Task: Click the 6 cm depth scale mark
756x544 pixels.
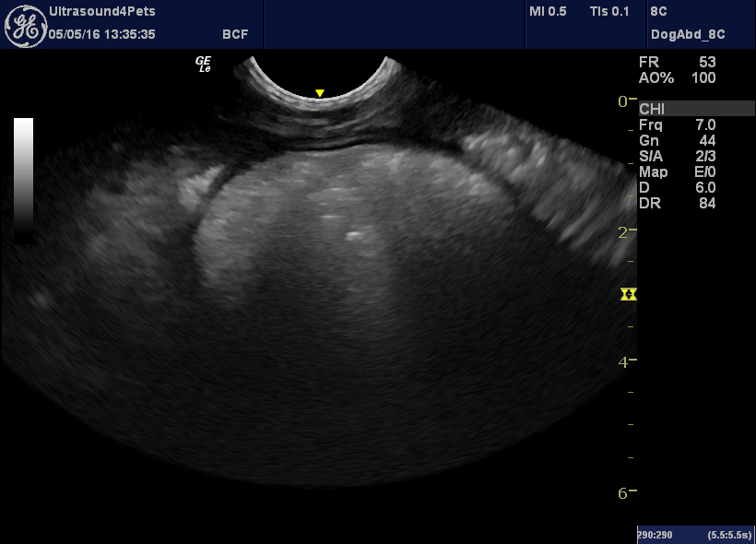Action: [627, 493]
